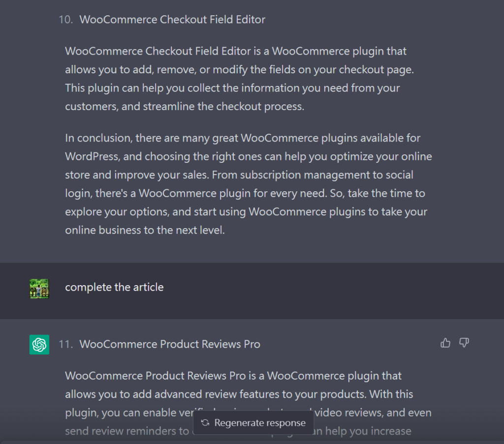Click the 'WooCommerce Checkout Field Editor' heading
The width and height of the screenshot is (504, 444).
pos(172,20)
